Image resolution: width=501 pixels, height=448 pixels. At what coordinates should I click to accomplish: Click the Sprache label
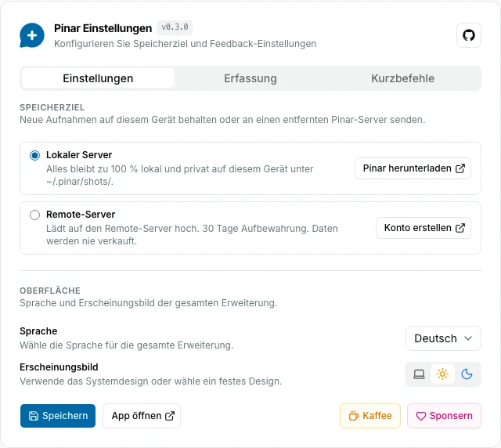[38, 331]
